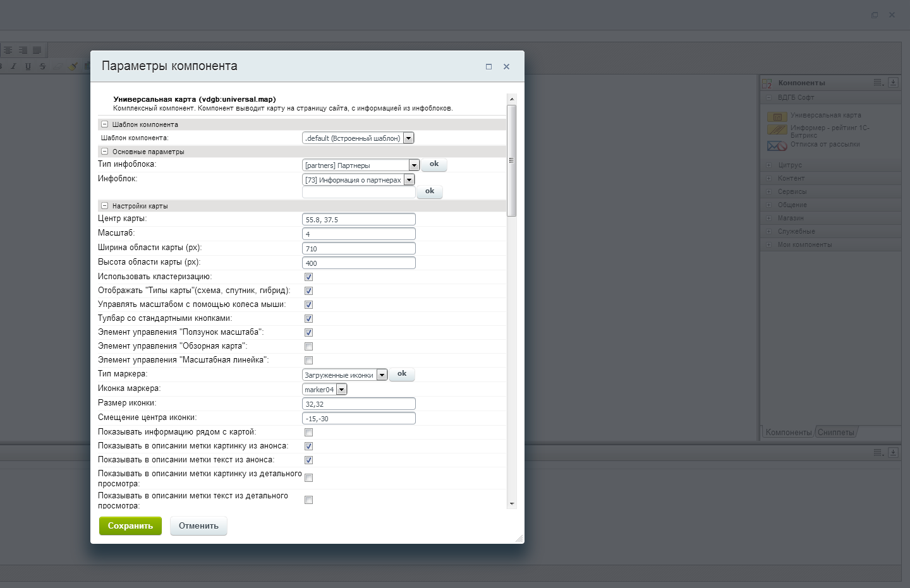910x588 pixels.
Task: Collapse Настройки карты section
Action: click(x=105, y=206)
